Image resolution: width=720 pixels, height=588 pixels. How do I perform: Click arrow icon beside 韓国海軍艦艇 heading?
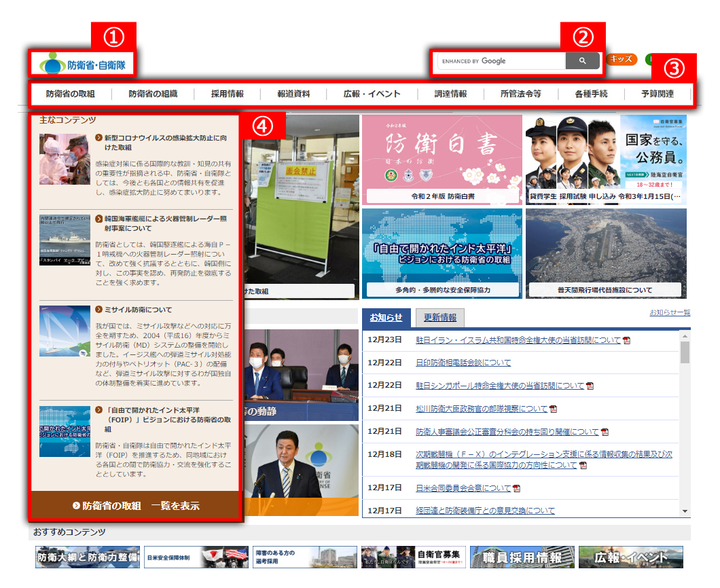98,219
